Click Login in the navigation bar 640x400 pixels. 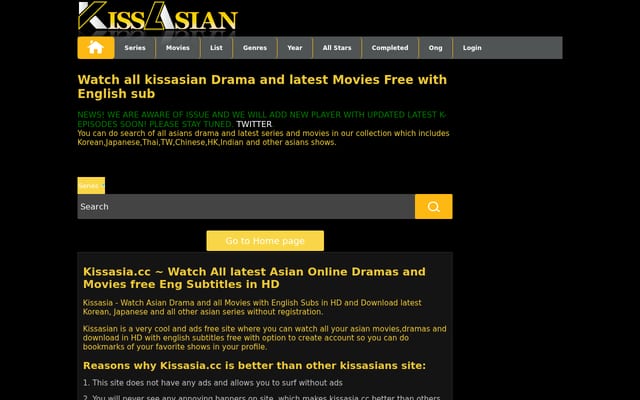pos(472,48)
